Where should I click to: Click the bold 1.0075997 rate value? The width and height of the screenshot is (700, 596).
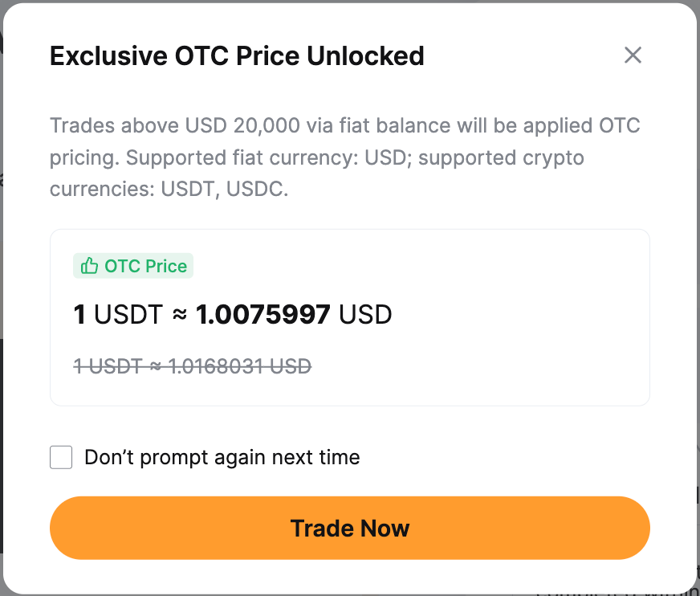coord(262,314)
